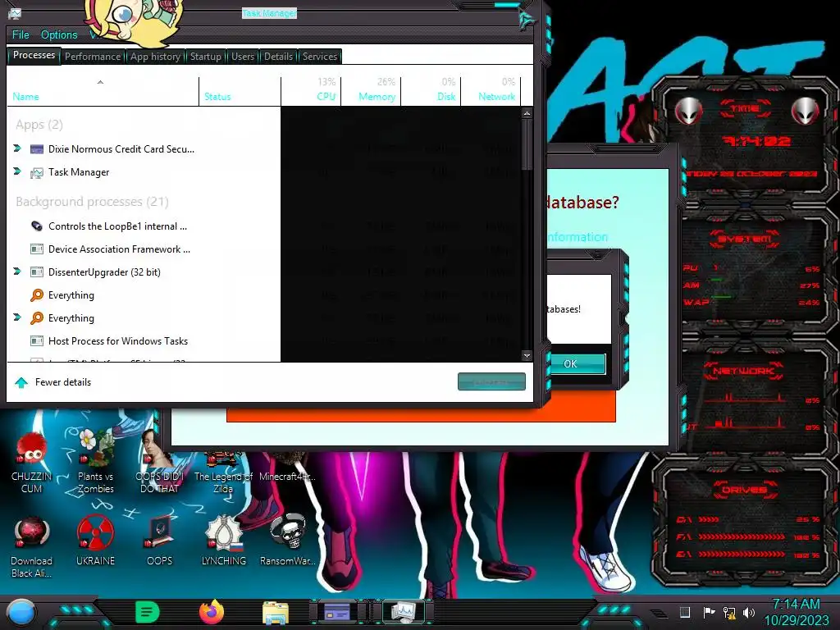Click the network warning tray icon
Viewport: 840px width, 630px height.
pyautogui.click(x=729, y=612)
